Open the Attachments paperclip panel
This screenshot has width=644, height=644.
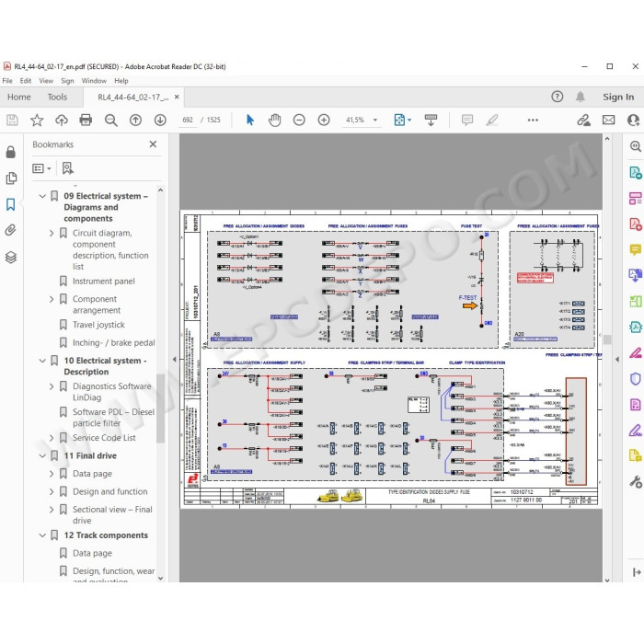point(11,230)
